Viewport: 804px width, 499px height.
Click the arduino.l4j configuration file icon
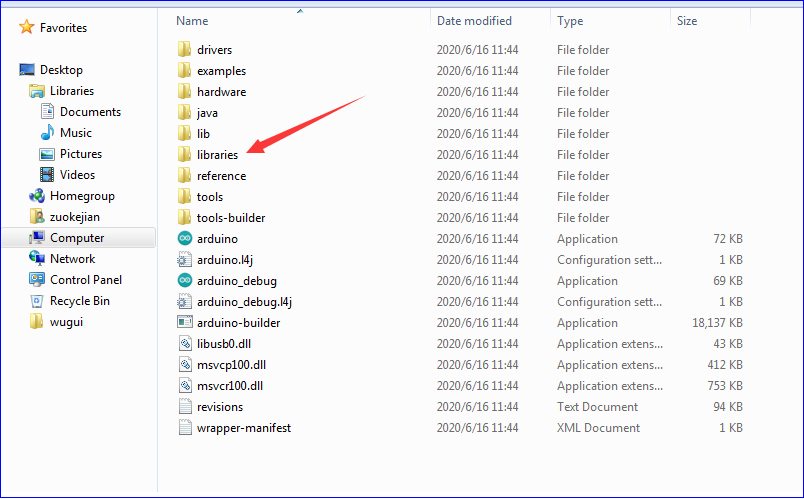point(185,260)
